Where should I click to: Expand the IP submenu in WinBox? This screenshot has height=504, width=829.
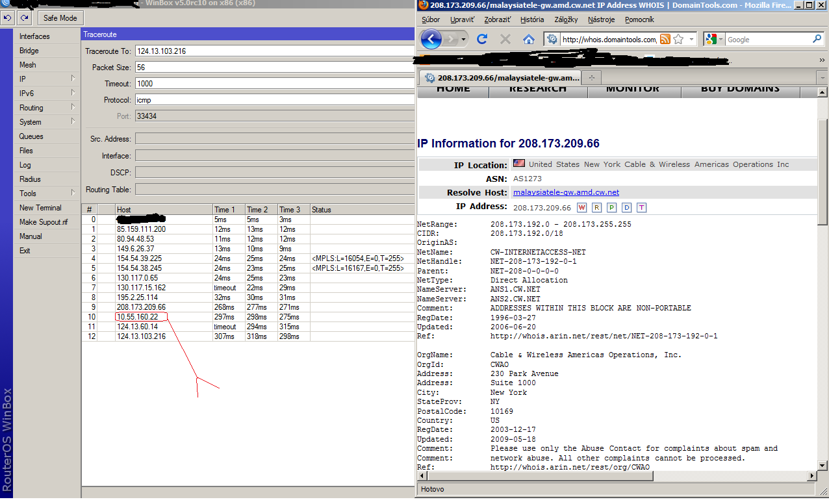[x=73, y=79]
